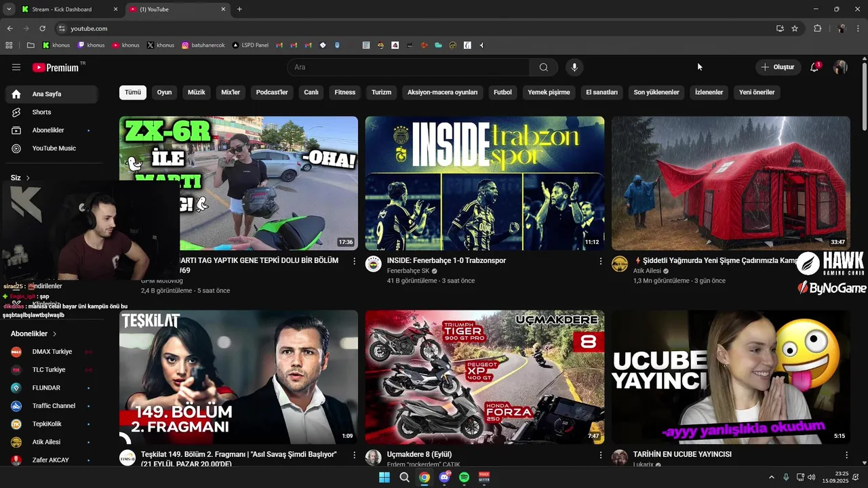
Task: Open the X khonus bookmark
Action: pyautogui.click(x=161, y=45)
